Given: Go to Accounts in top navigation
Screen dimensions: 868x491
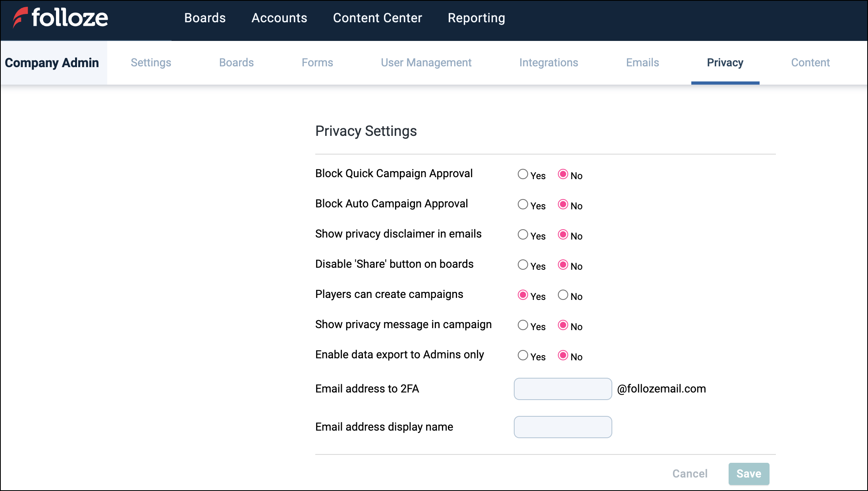Looking at the screenshot, I should click(279, 18).
